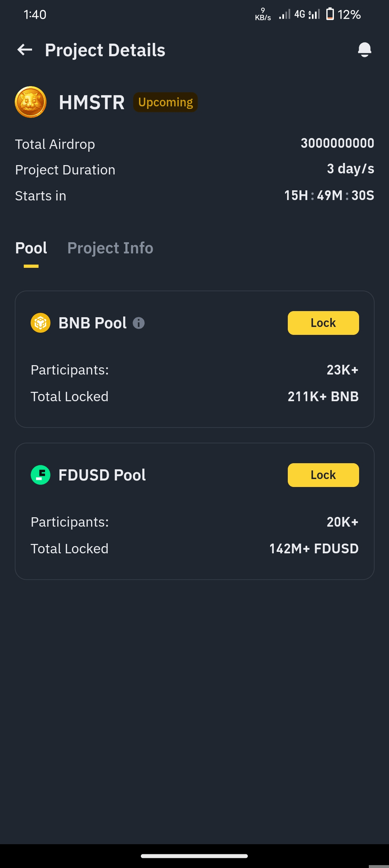389x868 pixels.
Task: Tap the home gesture bar
Action: 194,856
